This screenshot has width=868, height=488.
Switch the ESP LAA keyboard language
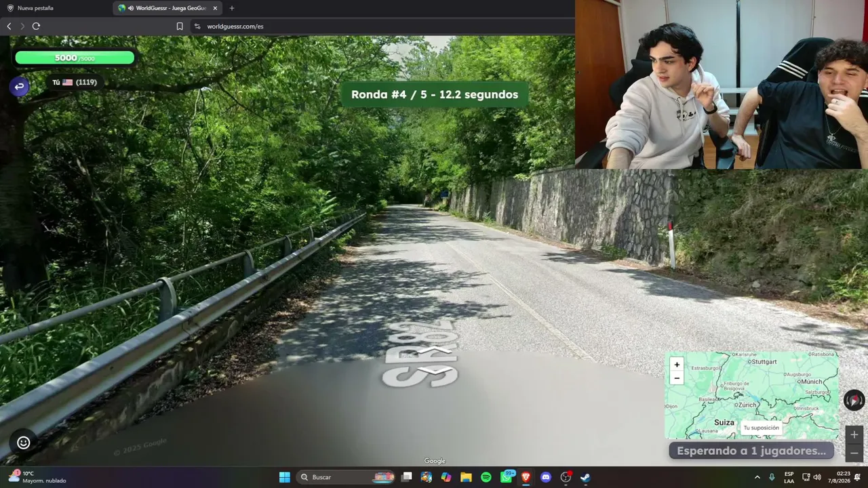789,477
